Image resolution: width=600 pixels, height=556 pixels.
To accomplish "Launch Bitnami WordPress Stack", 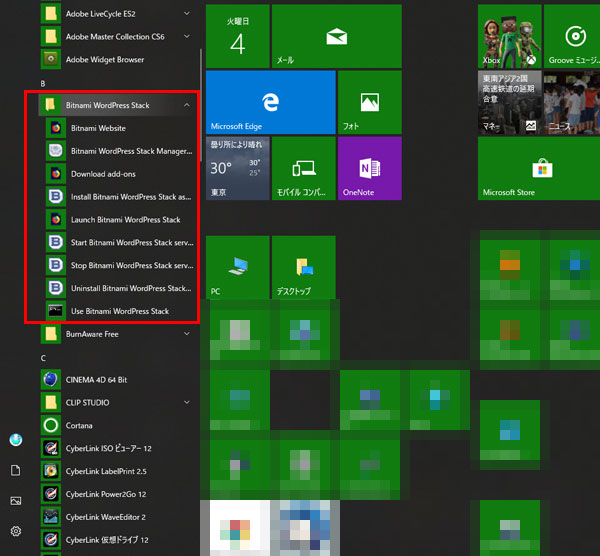I will point(119,220).
